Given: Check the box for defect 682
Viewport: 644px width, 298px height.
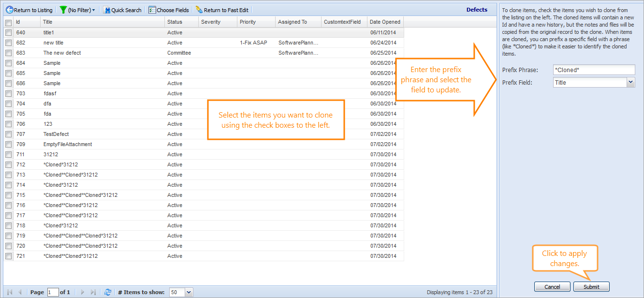Looking at the screenshot, I should (8, 43).
